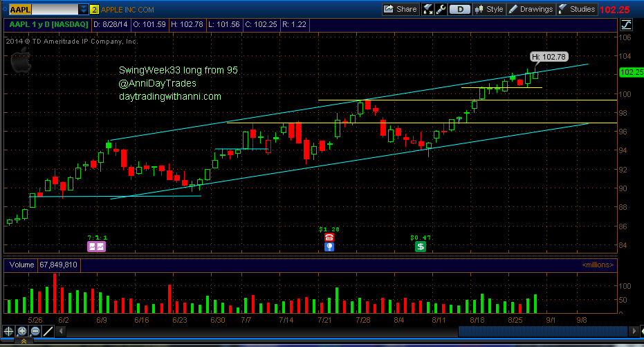
Task: Click the L: 101.56 low value
Action: (224, 25)
